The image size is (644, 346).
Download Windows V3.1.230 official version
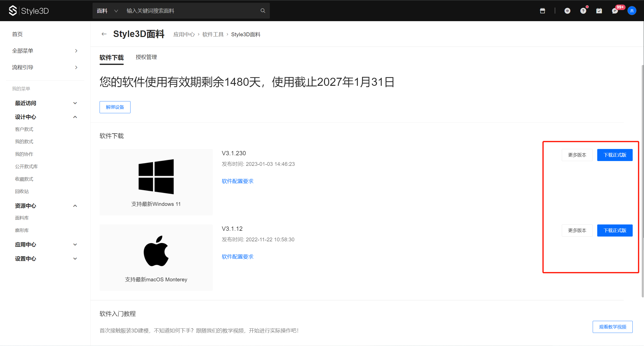click(615, 155)
